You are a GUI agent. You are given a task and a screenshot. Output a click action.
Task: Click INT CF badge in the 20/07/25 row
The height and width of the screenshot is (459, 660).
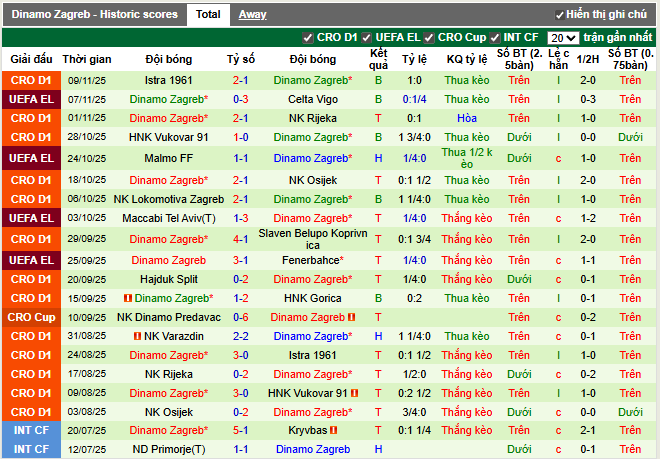click(30, 430)
